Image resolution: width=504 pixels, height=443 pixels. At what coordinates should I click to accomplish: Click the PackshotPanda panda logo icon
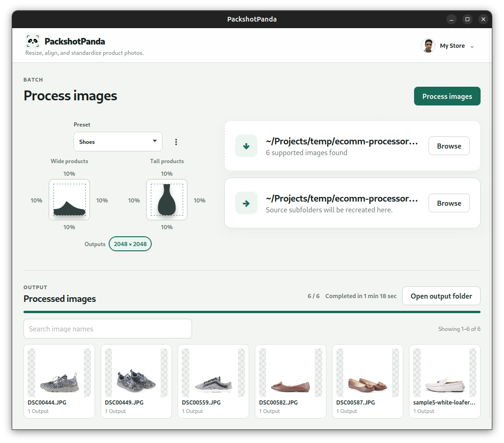click(x=32, y=41)
